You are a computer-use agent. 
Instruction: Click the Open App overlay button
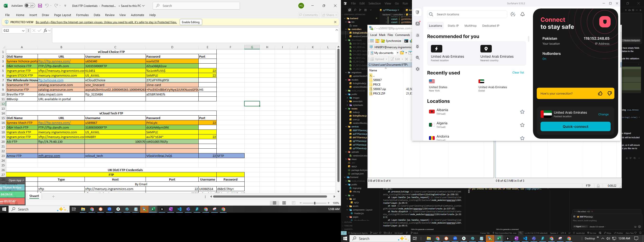[16, 180]
